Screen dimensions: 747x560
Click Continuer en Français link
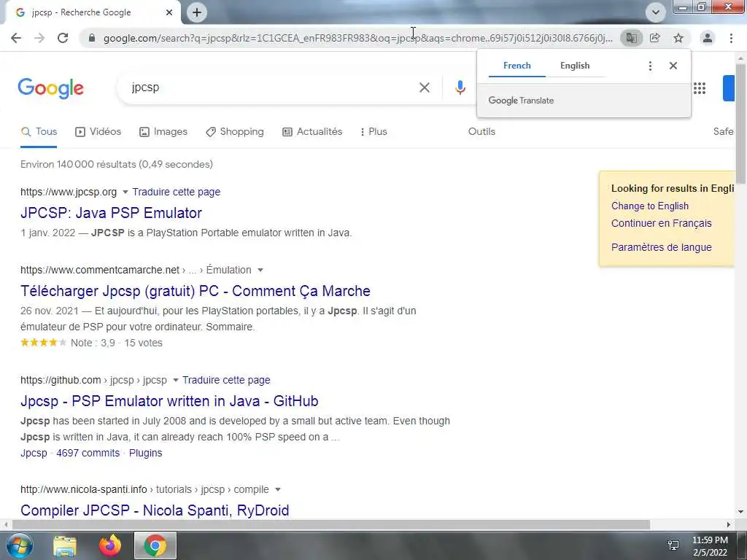pyautogui.click(x=661, y=223)
